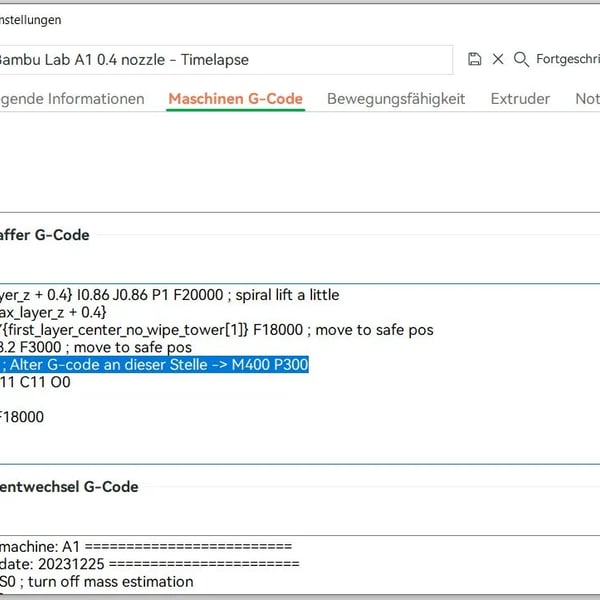Click the X icon beside the save icon
Screen dimensions: 600x600
coord(498,60)
